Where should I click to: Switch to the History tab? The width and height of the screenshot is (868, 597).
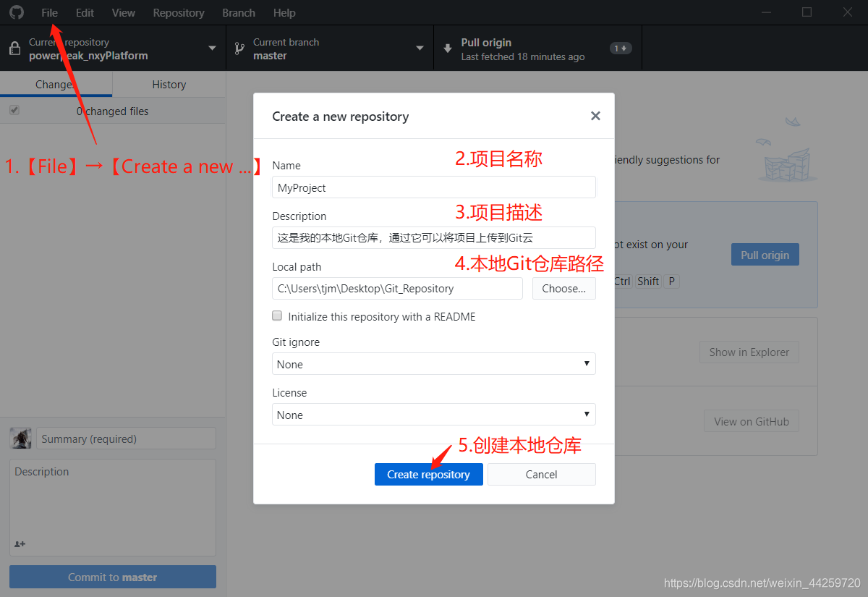(168, 84)
